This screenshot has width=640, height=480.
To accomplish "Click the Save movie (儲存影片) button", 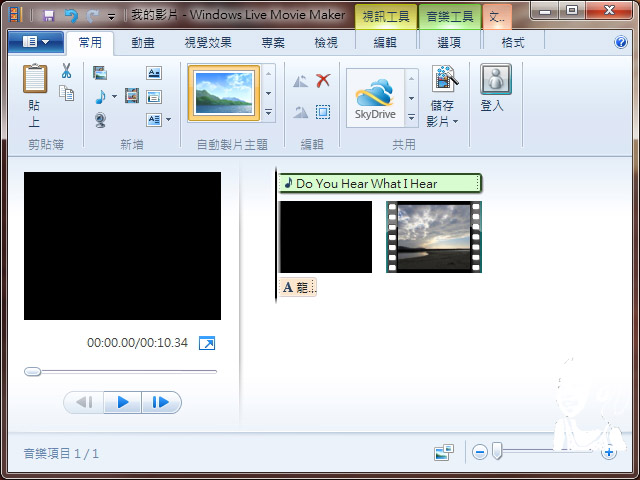I will (443, 96).
